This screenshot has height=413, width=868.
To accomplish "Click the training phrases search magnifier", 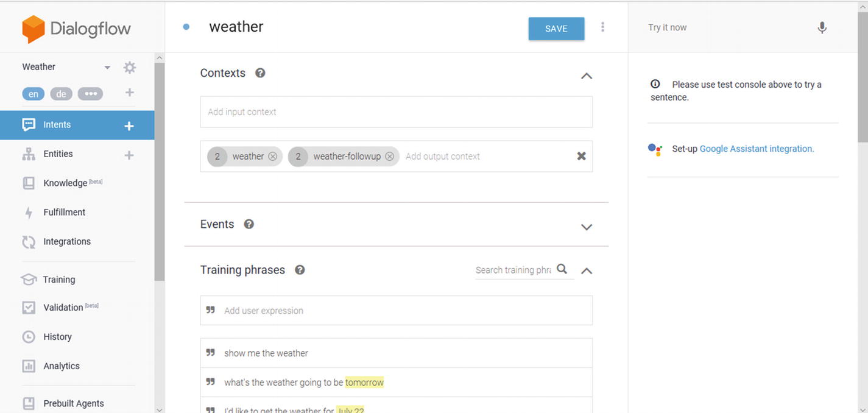I will pos(562,269).
